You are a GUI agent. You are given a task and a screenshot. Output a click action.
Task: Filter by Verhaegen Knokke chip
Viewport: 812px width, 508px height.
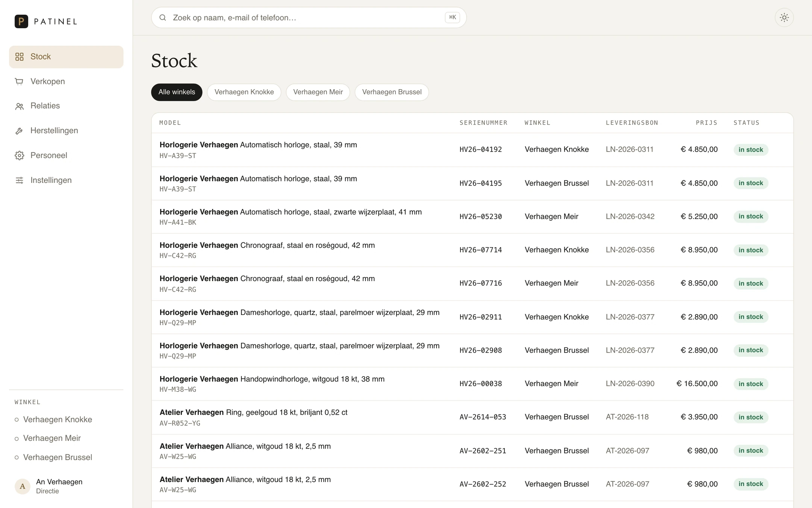click(244, 92)
